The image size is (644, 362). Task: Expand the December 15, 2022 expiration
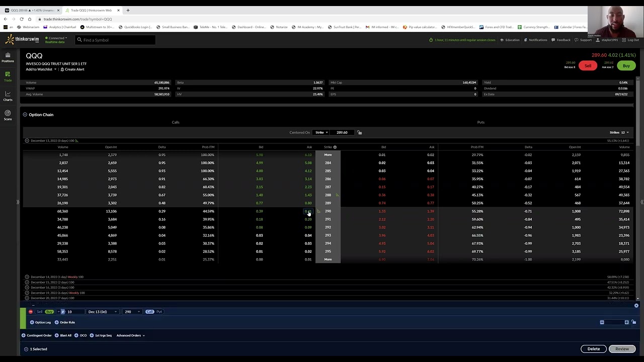[x=27, y=283]
